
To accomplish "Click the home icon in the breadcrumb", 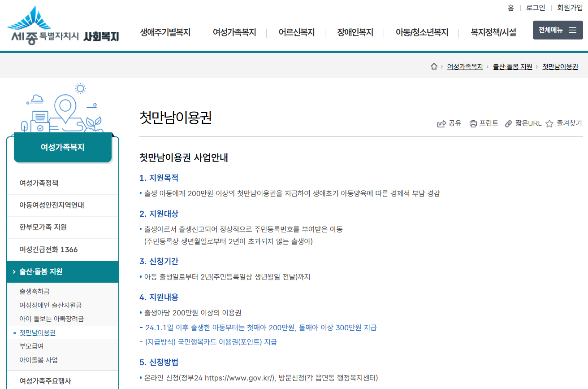I will pyautogui.click(x=433, y=66).
